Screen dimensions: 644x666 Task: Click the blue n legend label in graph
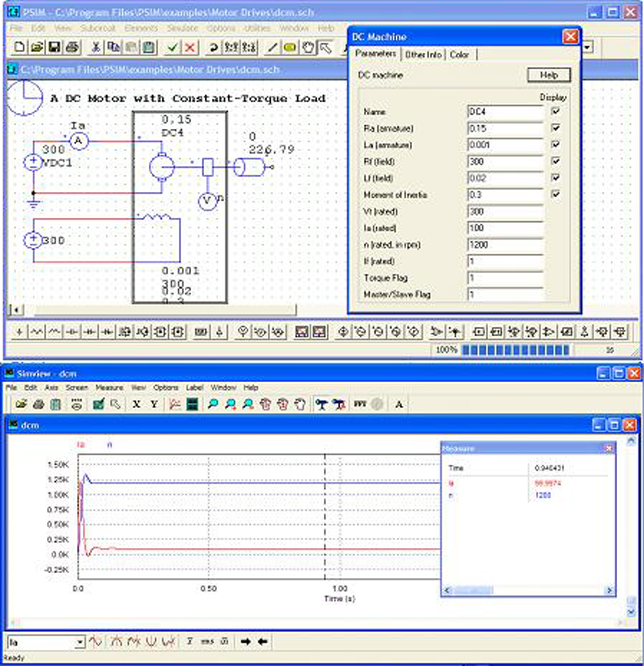tap(110, 445)
